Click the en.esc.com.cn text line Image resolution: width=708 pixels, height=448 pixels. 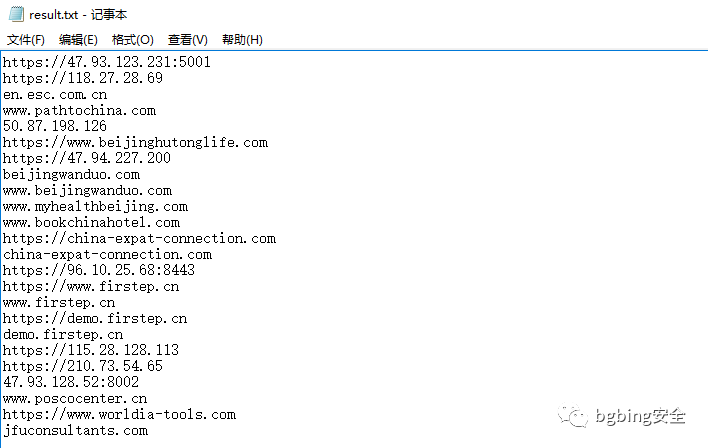(x=55, y=94)
